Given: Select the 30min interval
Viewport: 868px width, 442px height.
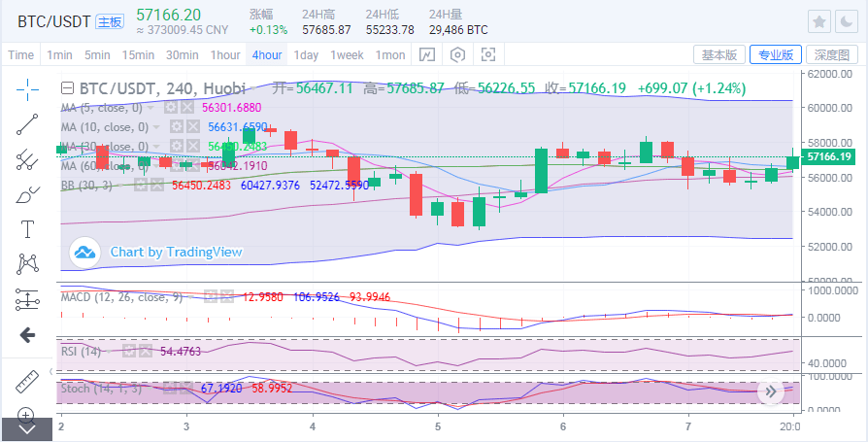Looking at the screenshot, I should 183,54.
